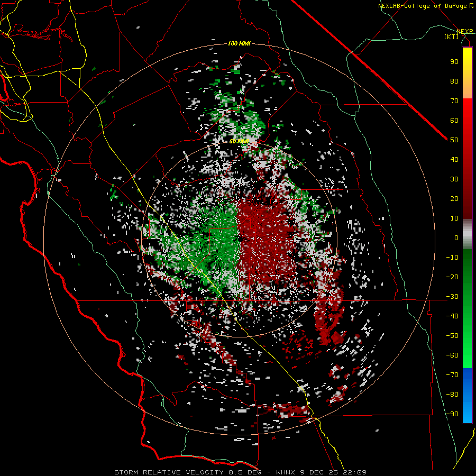Click the "NEXR" label above the scale

[465, 31]
